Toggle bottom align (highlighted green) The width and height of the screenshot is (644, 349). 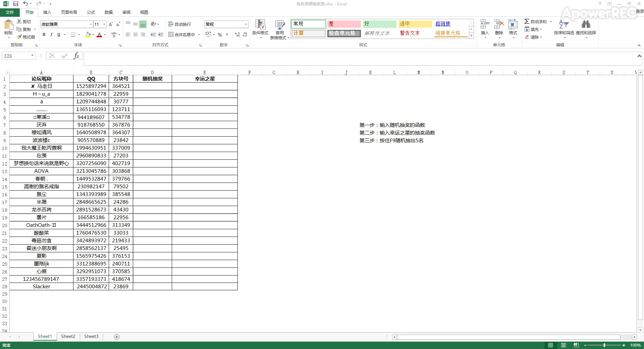(143, 24)
